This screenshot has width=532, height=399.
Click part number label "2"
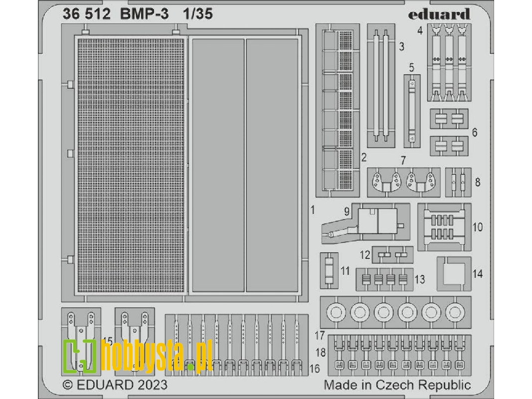tap(363, 158)
